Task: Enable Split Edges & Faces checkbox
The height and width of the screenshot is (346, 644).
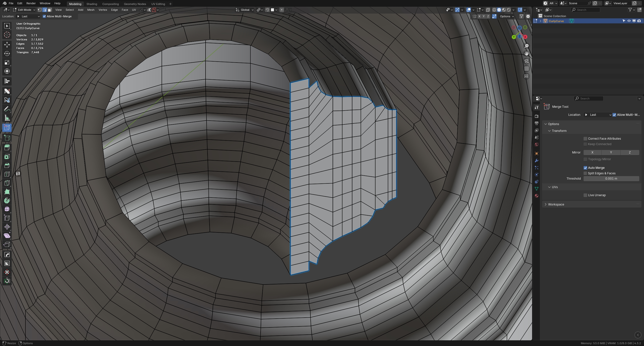Action: 585,173
